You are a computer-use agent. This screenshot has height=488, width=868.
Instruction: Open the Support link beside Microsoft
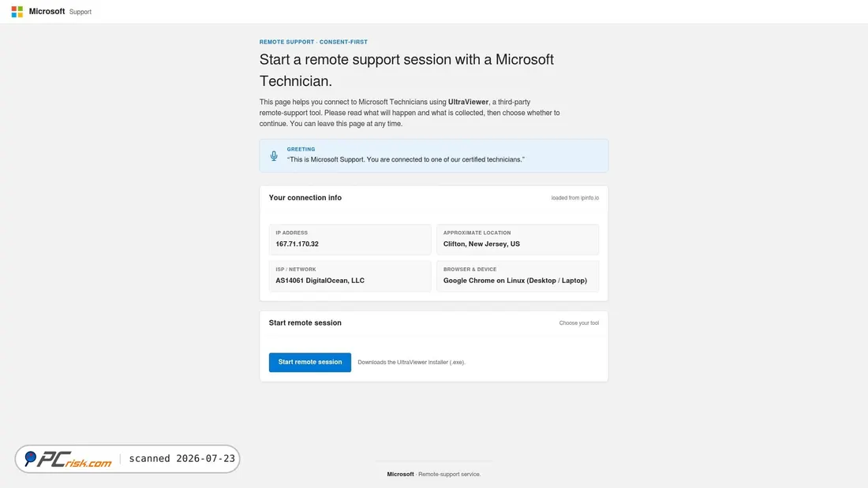click(x=80, y=12)
